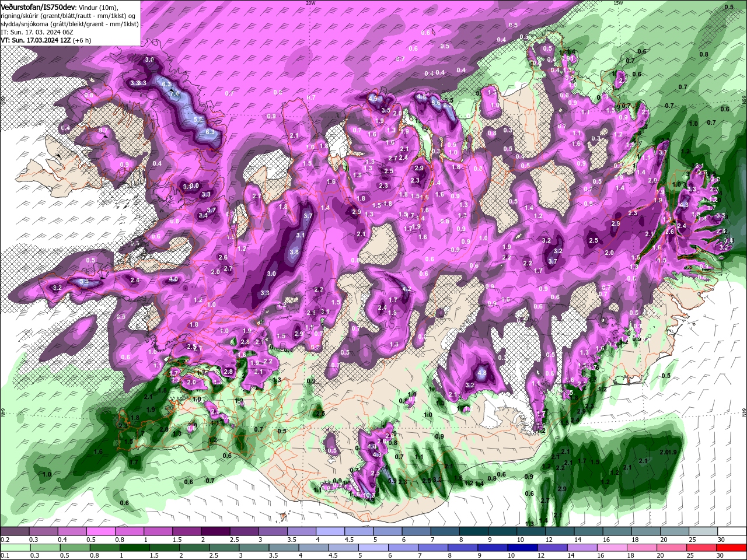The height and width of the screenshot is (560, 747).
Task: Click the lavender swatch between 4 and 4.5, upper legend
Action: 330,531
